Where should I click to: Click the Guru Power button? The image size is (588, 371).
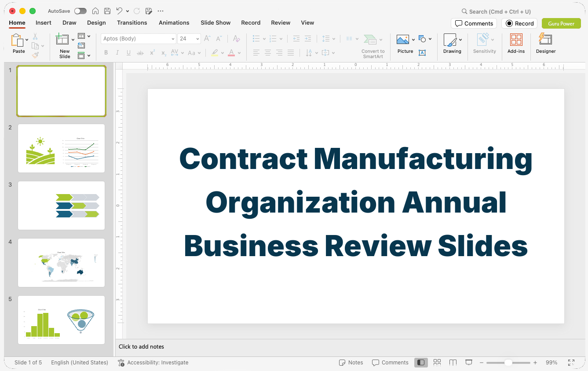[x=561, y=23]
